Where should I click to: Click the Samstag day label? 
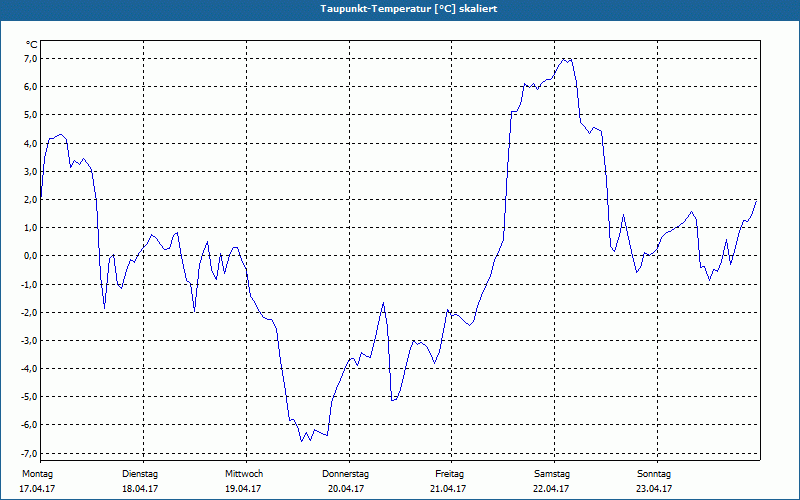(552, 474)
